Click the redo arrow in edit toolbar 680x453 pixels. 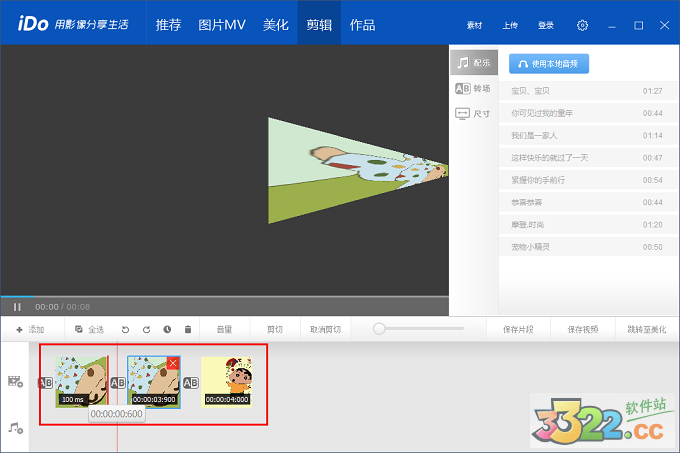click(146, 329)
